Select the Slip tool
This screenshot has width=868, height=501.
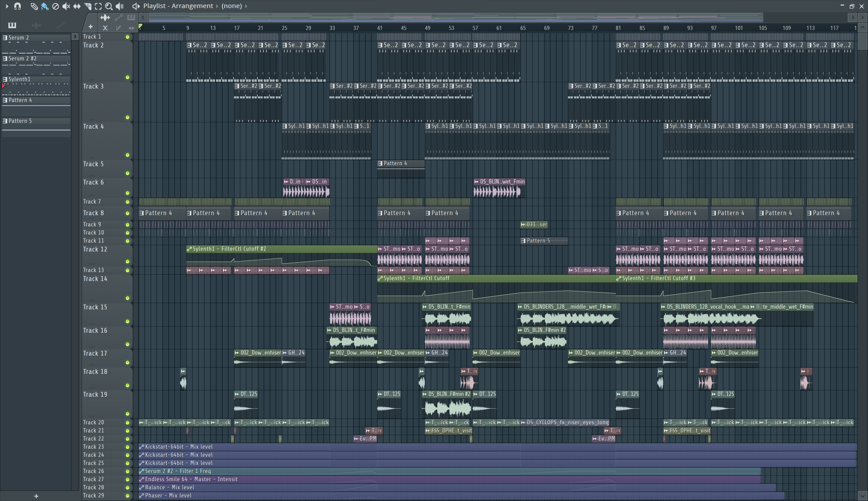77,6
